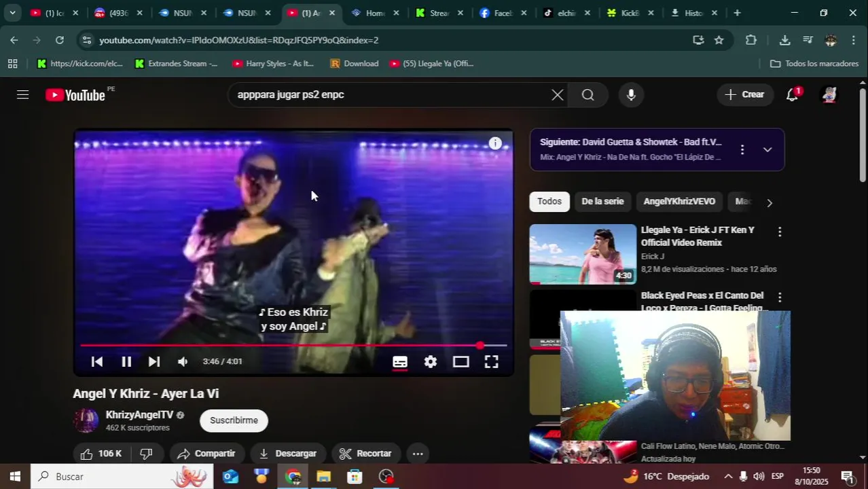Open File Explorer from taskbar
This screenshot has width=868, height=489.
click(x=323, y=477)
